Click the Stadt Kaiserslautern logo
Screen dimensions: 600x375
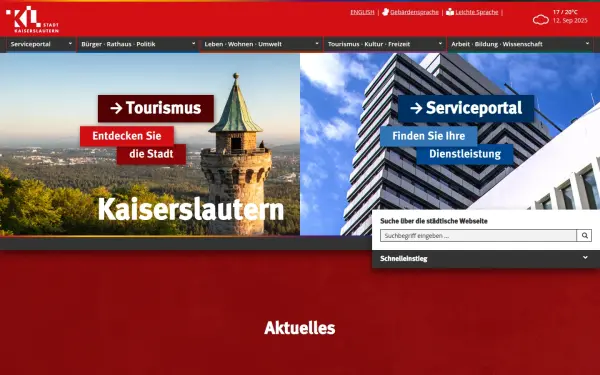33,19
